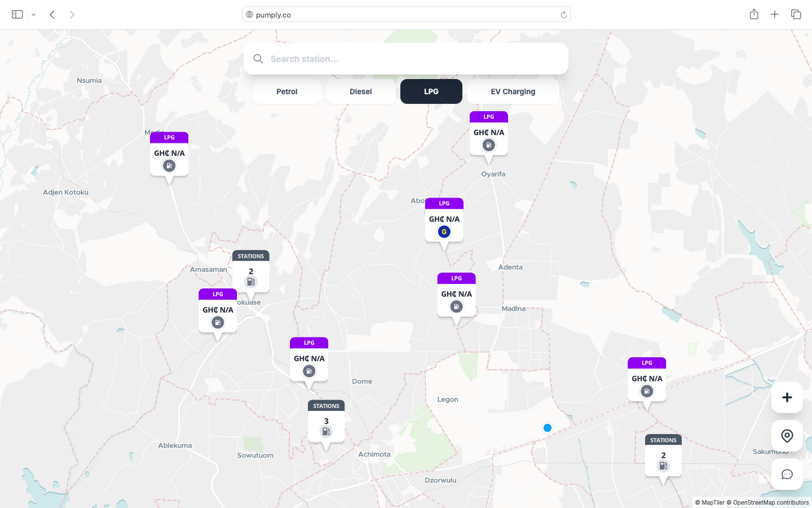The height and width of the screenshot is (508, 812).
Task: Select the LPG filter tab
Action: point(431,91)
